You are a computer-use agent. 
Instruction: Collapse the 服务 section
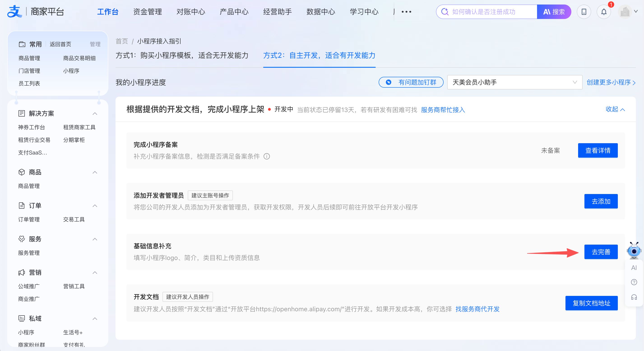(95, 239)
